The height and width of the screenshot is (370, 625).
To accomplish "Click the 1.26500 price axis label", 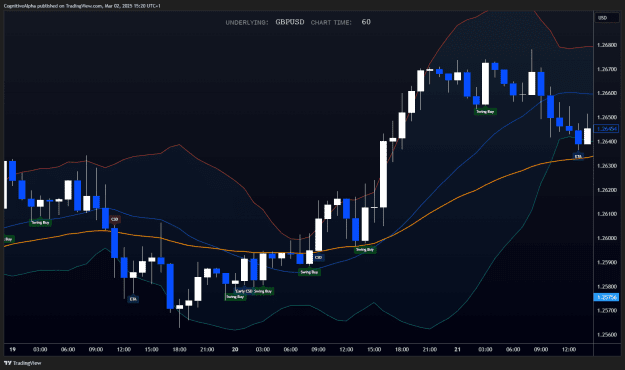I will click(x=607, y=118).
